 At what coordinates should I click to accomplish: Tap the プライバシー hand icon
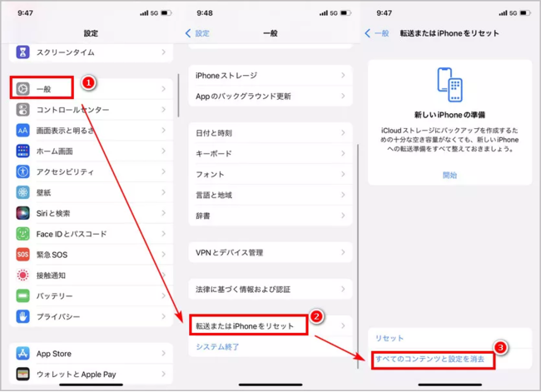click(x=22, y=316)
